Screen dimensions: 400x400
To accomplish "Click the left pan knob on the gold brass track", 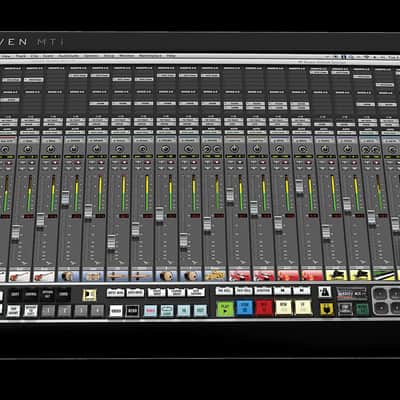I will pos(207,149).
